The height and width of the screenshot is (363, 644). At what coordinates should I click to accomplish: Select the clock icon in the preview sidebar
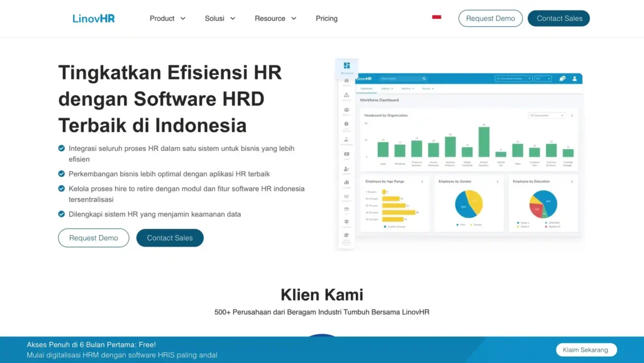point(347,123)
